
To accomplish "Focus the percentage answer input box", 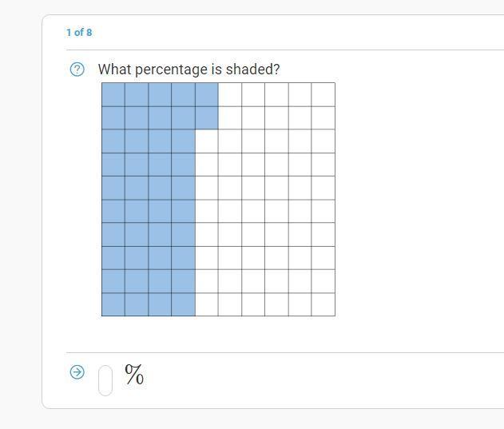I will click(x=105, y=380).
